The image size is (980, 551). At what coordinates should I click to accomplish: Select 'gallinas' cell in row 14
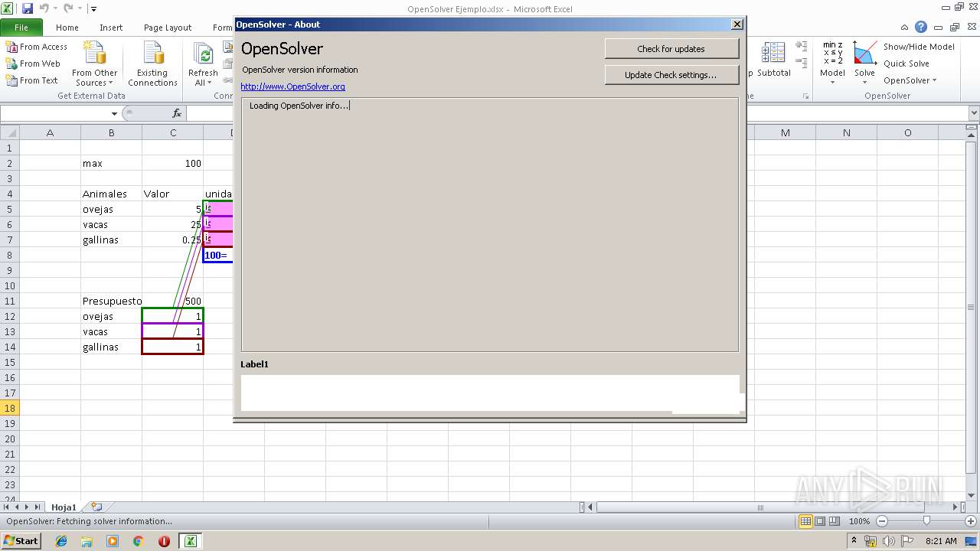coord(111,347)
